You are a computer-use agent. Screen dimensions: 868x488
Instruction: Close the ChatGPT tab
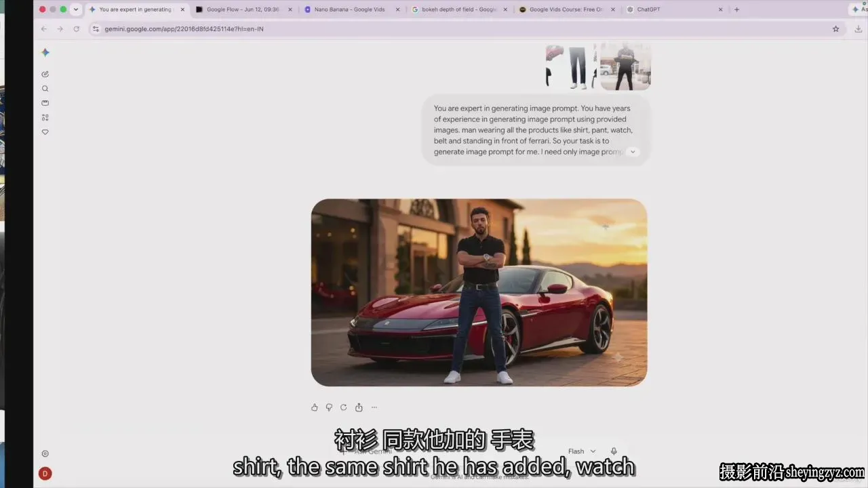click(x=720, y=9)
